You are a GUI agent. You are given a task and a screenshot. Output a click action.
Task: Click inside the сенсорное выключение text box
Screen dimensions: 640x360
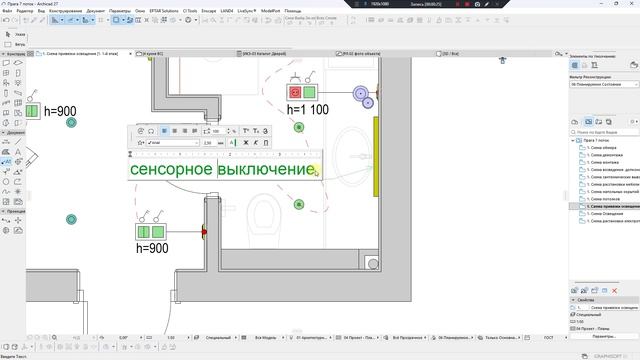coord(224,169)
